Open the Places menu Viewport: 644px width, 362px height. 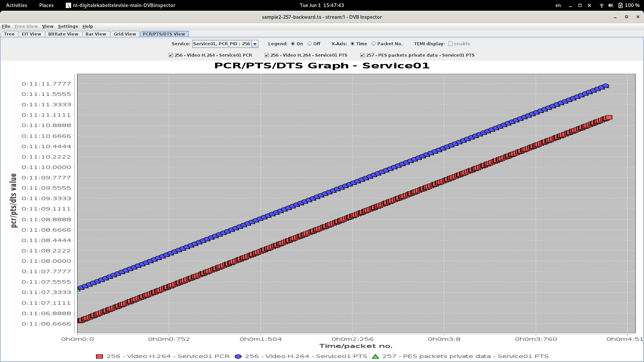click(x=46, y=5)
